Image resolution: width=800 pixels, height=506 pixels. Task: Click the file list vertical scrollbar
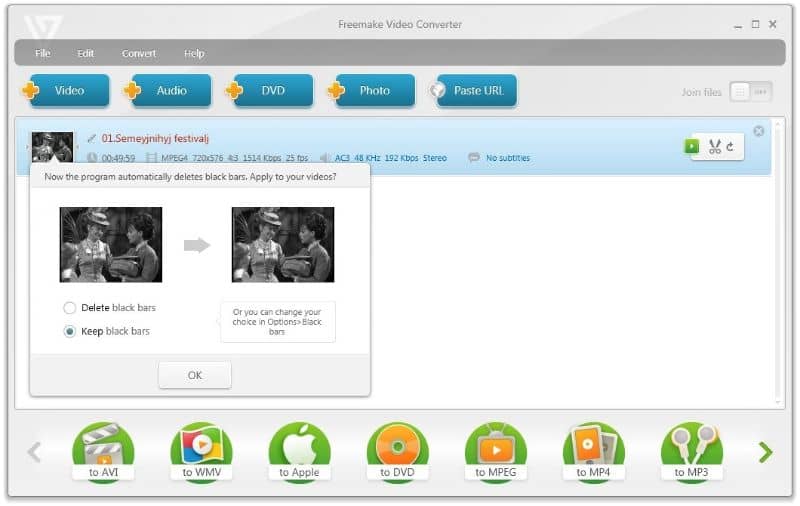778,262
